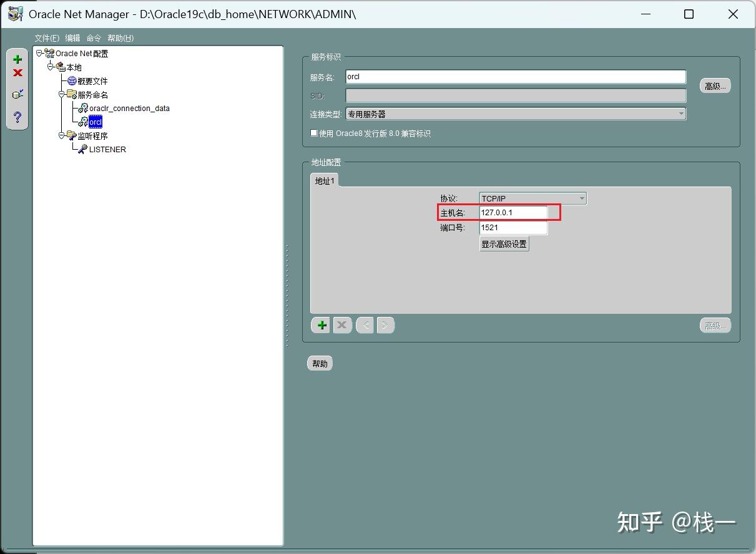Click the orcl service icon in tree
756x554 pixels.
[83, 122]
